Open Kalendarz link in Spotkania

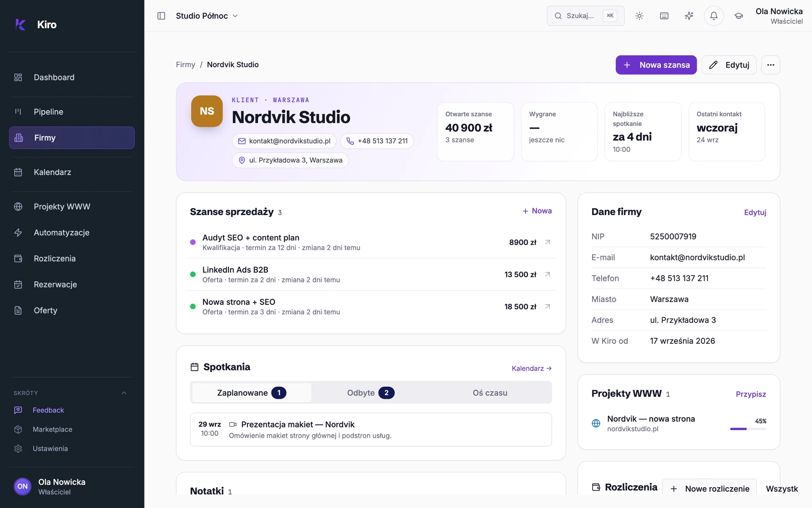pos(532,368)
